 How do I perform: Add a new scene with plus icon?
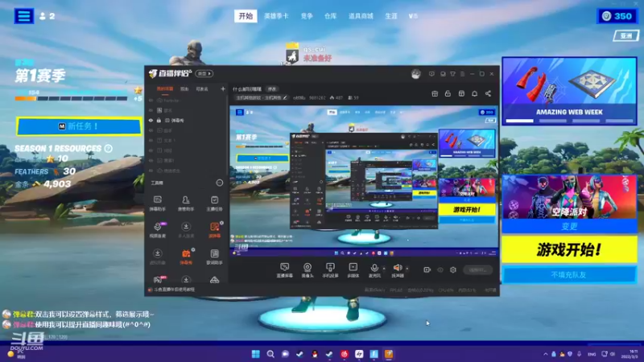coord(223,88)
